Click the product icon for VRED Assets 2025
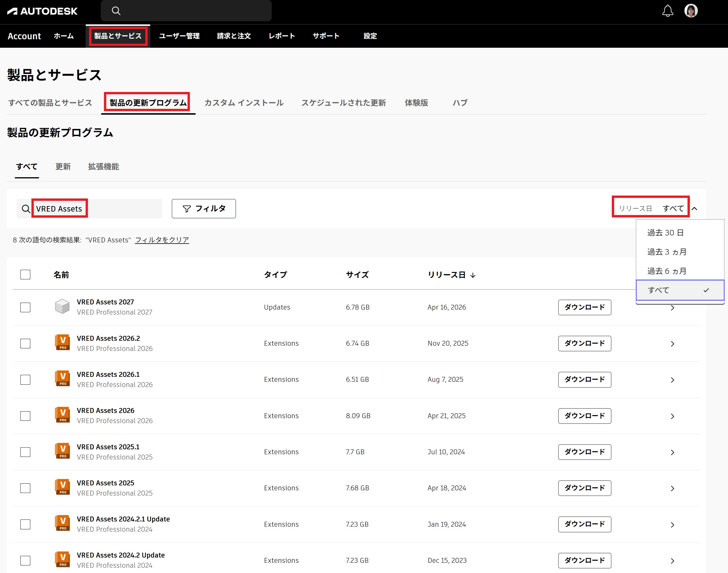Screen dimensions: 728x573 coord(62,487)
